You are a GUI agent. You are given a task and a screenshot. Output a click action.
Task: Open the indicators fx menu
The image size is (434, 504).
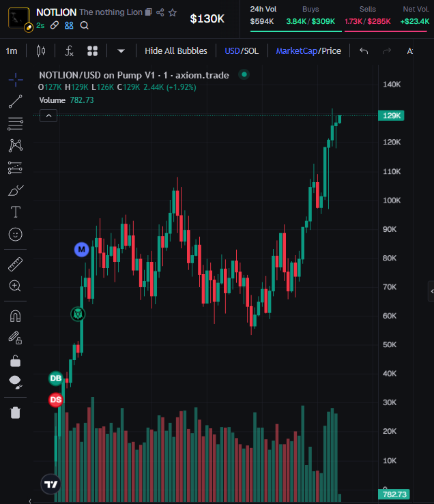click(x=69, y=50)
